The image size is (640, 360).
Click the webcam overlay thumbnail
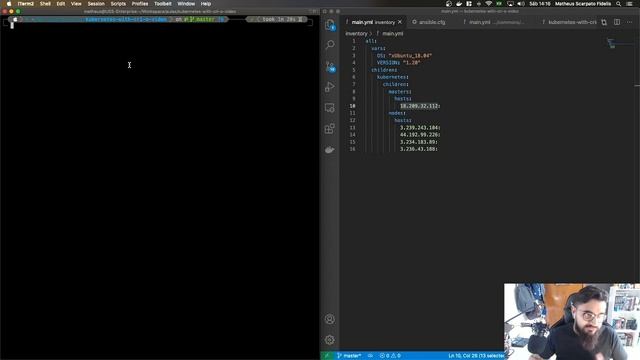click(572, 322)
